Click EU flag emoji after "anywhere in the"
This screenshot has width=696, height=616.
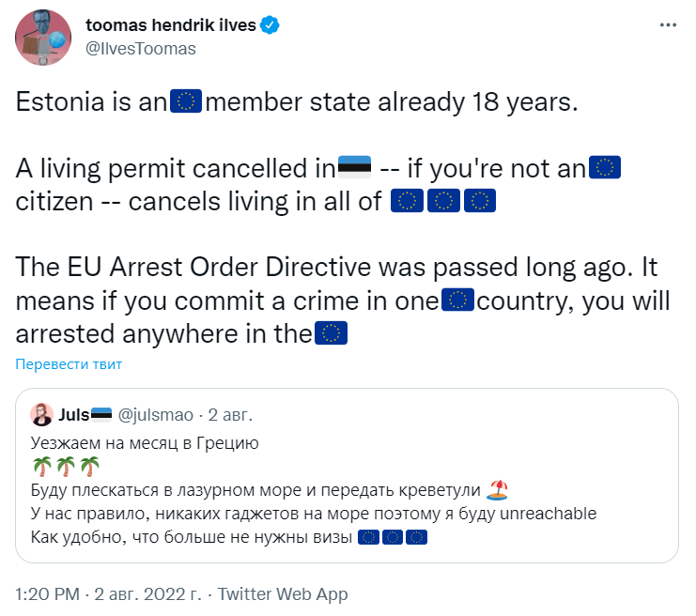330,332
